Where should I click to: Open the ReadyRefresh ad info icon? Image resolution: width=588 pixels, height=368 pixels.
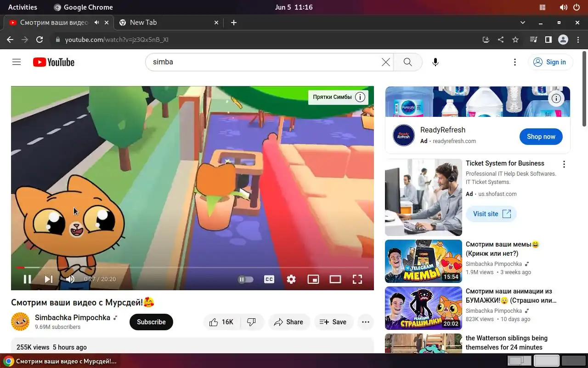(556, 98)
